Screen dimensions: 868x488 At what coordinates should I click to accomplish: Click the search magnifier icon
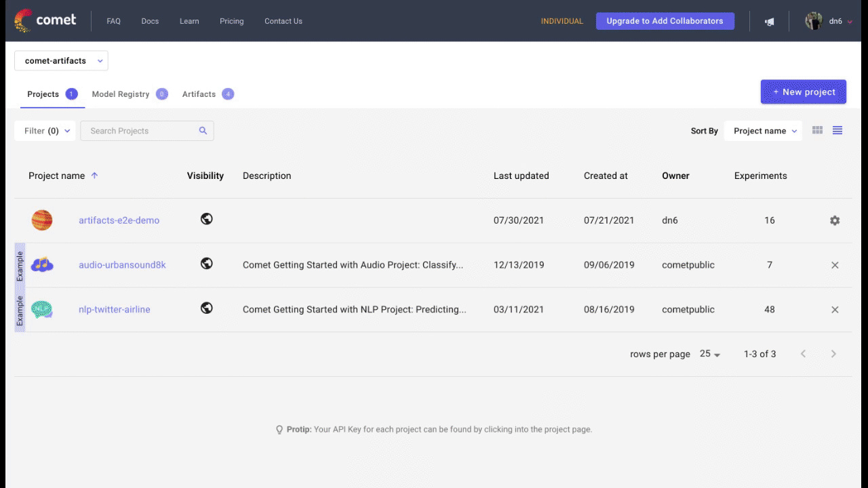(203, 131)
